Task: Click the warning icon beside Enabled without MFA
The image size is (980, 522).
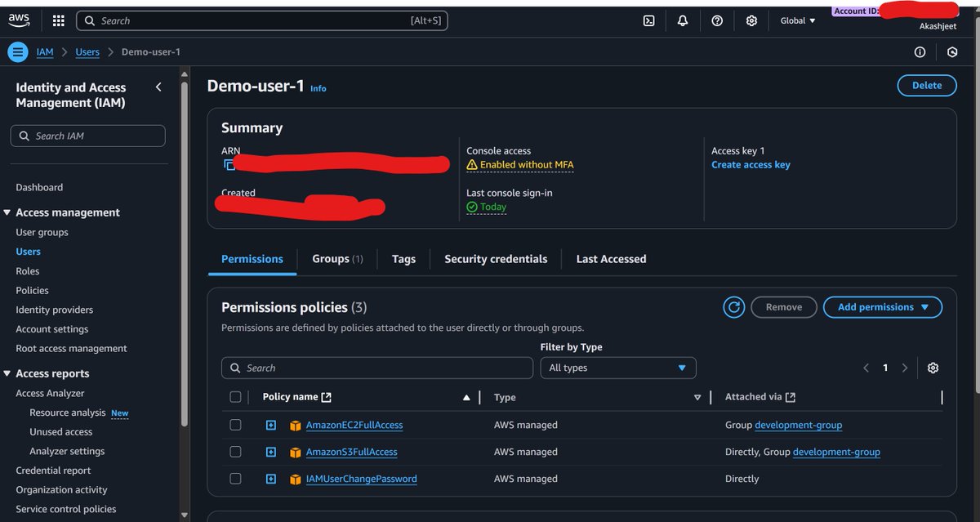Action: point(472,165)
